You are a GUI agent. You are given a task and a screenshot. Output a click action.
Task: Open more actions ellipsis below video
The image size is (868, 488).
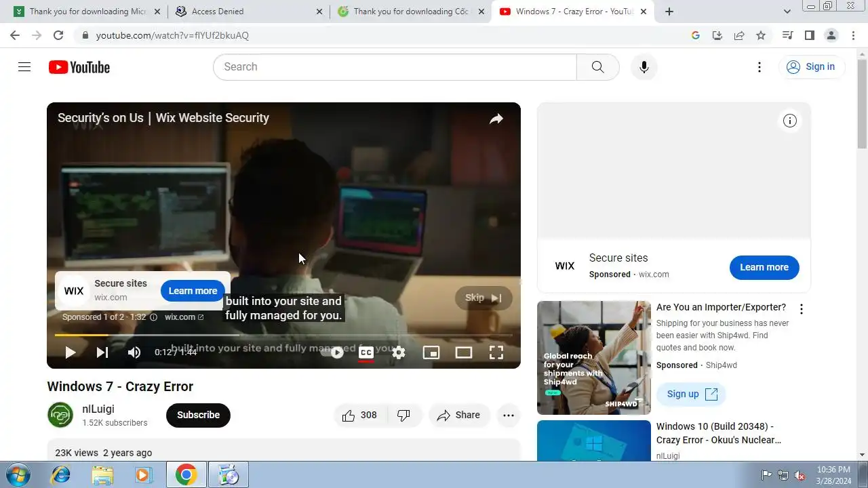(509, 415)
